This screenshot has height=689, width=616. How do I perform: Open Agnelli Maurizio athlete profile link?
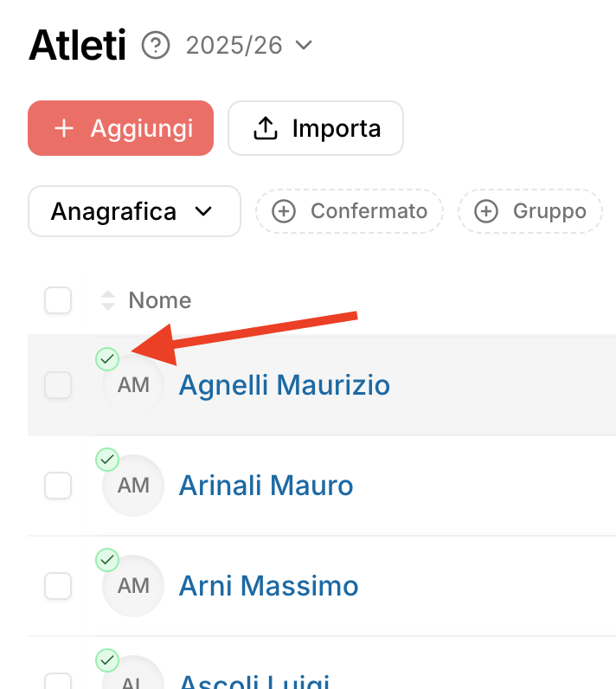[284, 385]
